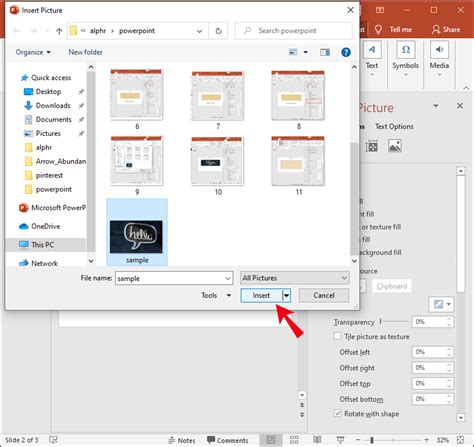
Task: Click the File name text field
Action: click(x=169, y=278)
